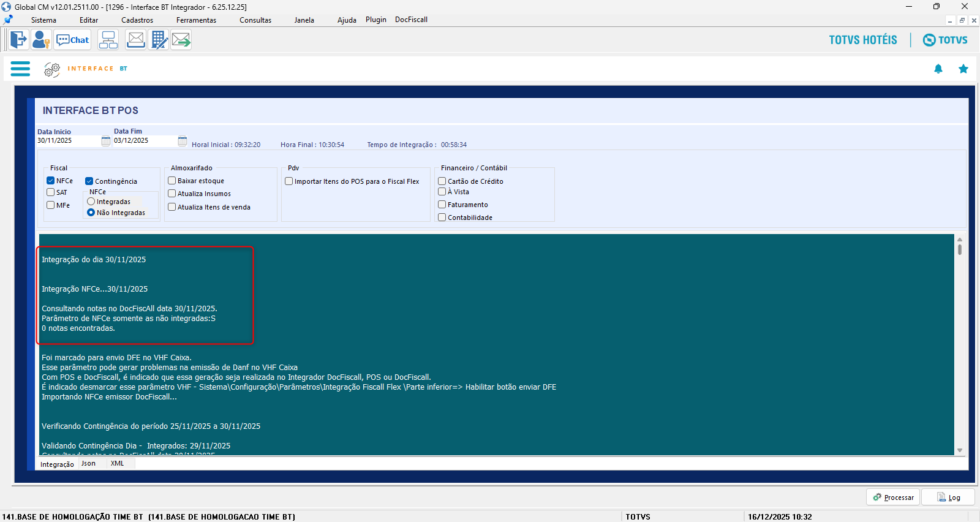The width and height of the screenshot is (980, 522).
Task: Click "Importando NFCe emissor DocFiscall..." log line
Action: [109, 397]
